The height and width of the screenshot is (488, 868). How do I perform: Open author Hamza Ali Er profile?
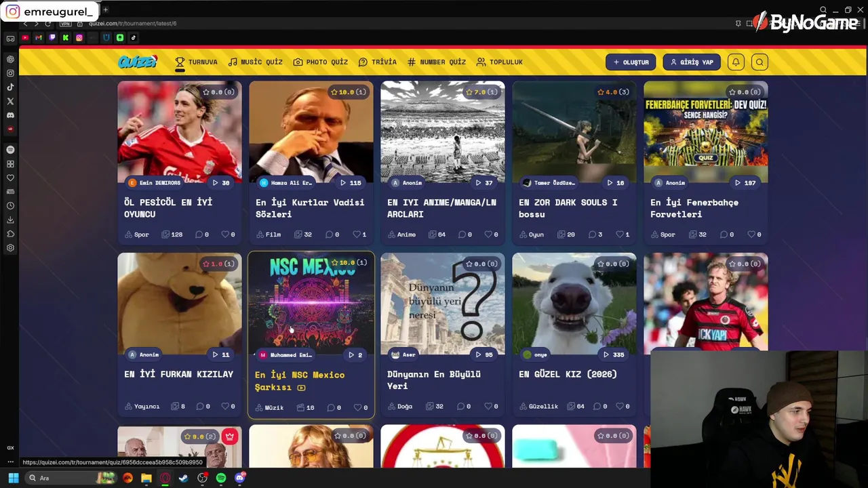click(x=286, y=183)
